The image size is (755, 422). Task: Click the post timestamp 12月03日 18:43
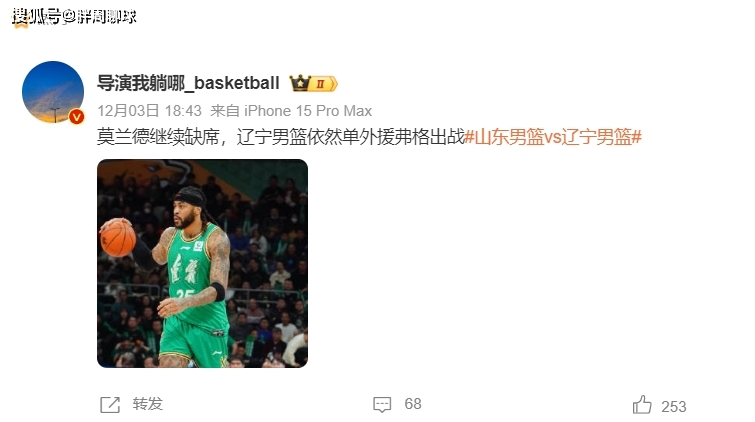(x=149, y=111)
